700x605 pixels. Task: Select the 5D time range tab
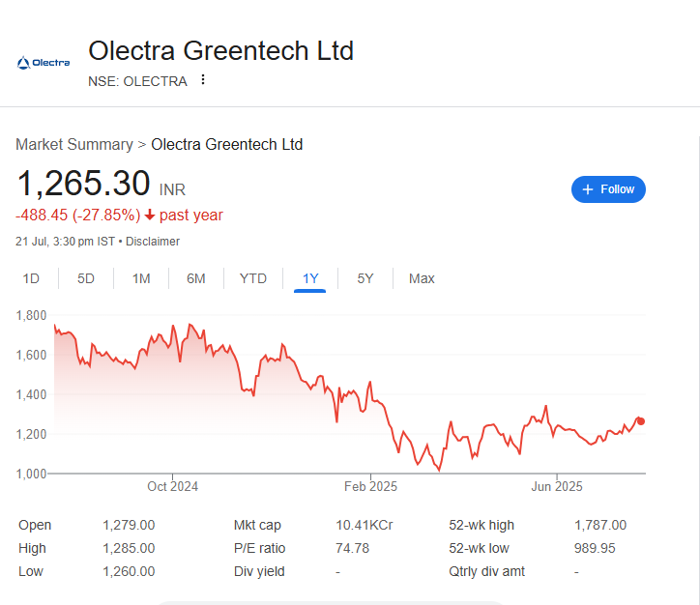coord(86,279)
